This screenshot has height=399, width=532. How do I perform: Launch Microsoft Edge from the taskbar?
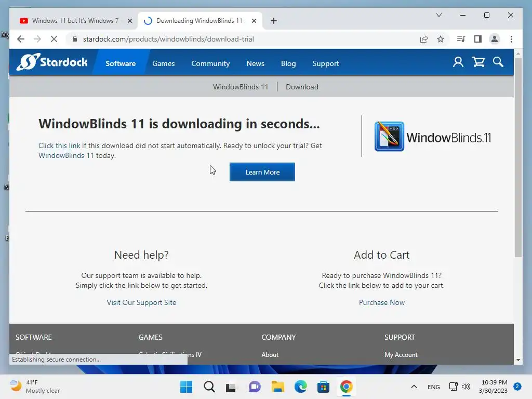301,387
